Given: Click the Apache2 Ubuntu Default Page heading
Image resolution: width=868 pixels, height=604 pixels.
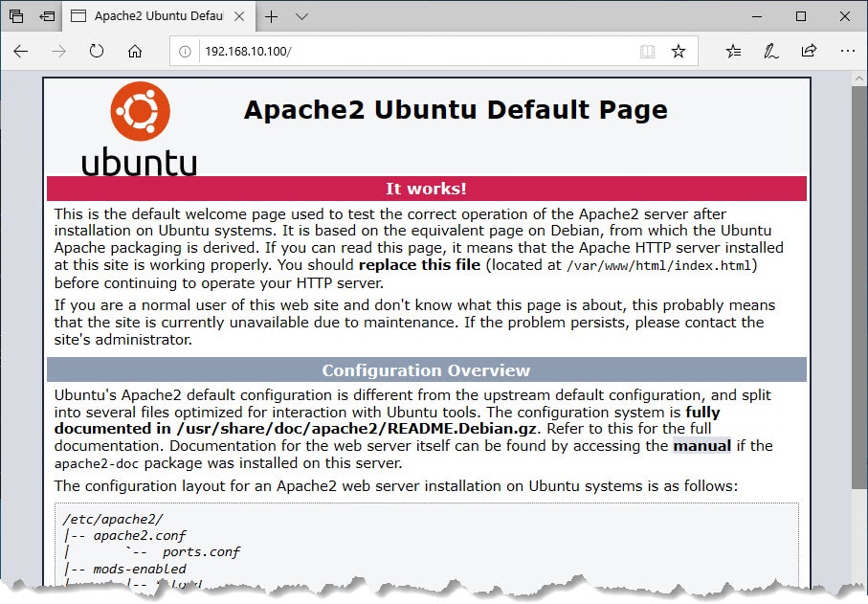Looking at the screenshot, I should pyautogui.click(x=456, y=110).
